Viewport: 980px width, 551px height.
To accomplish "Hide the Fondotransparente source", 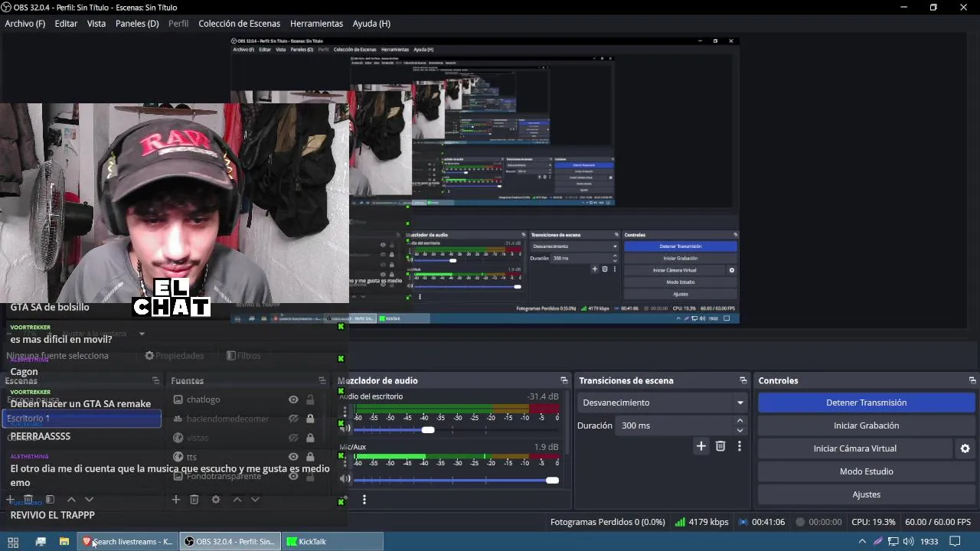I will pos(293,476).
